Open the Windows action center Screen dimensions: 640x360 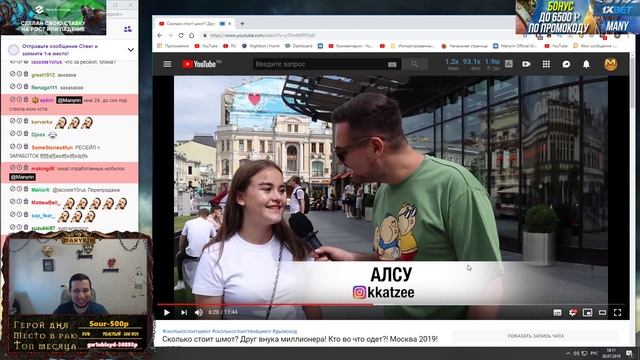(x=629, y=353)
